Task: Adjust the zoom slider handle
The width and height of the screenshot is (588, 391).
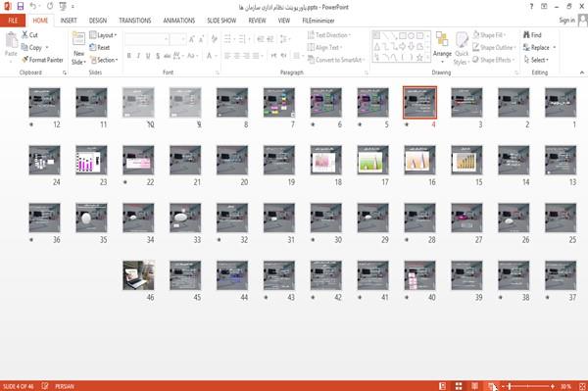Action: pos(510,386)
